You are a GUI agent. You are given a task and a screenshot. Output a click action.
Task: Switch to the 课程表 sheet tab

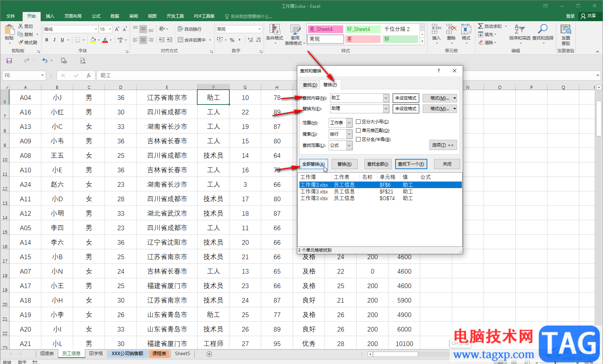click(x=159, y=353)
